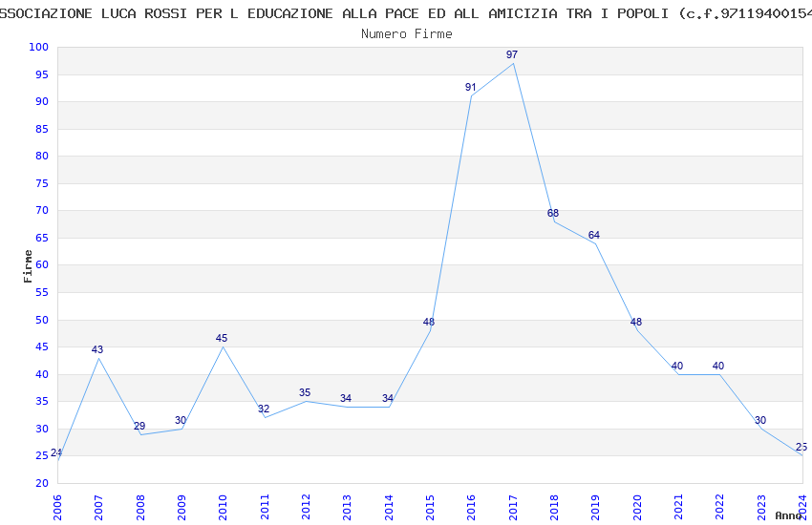Click the horizontal axis label "Anno"
This screenshot has width=812, height=525.
[x=788, y=515]
